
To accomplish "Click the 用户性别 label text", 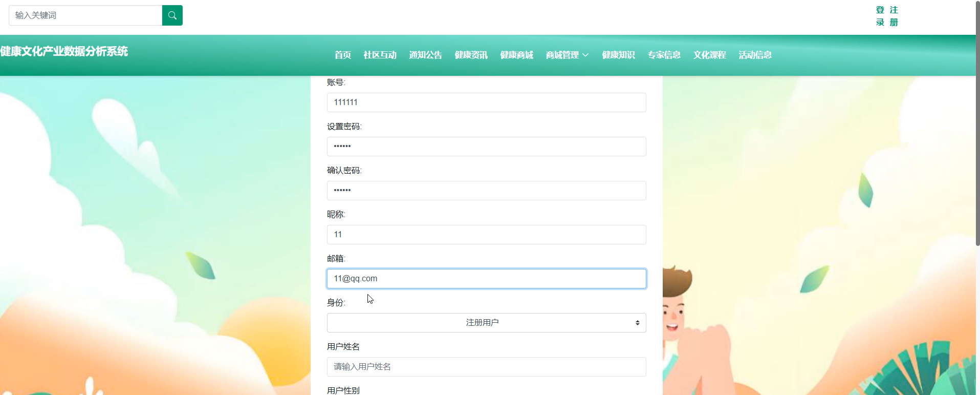I will coord(343,390).
